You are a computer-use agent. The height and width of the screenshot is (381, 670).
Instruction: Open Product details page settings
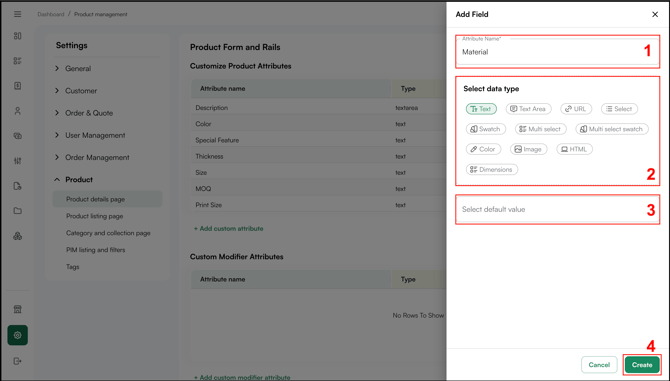click(x=107, y=199)
